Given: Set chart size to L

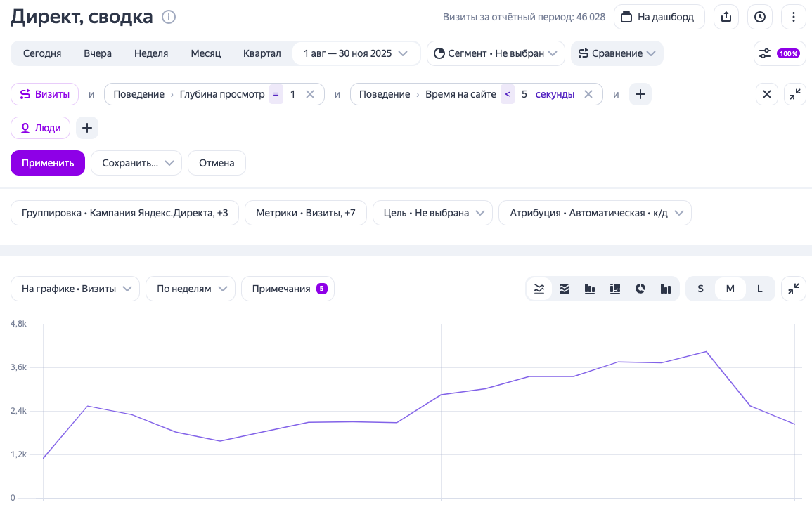Looking at the screenshot, I should [x=759, y=289].
